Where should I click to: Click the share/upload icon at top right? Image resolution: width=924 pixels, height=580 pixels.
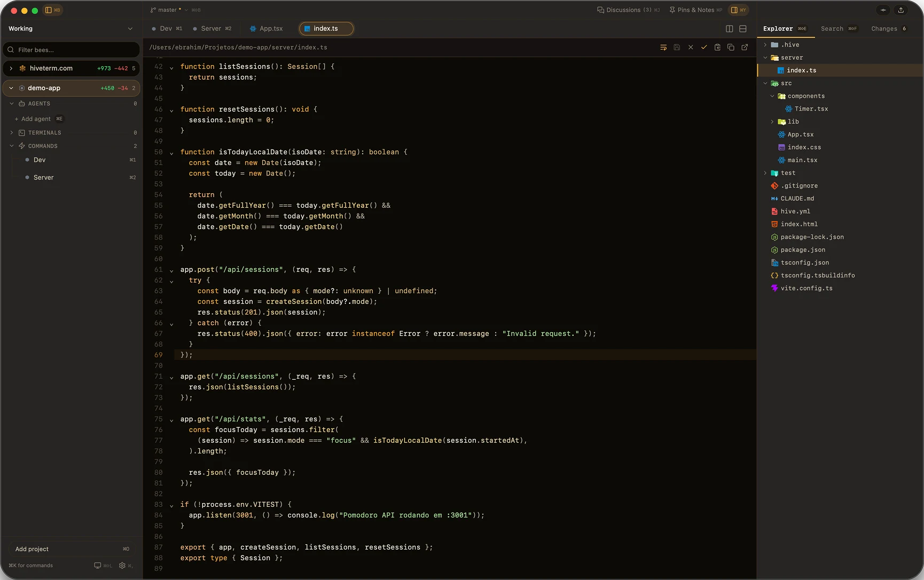[901, 10]
